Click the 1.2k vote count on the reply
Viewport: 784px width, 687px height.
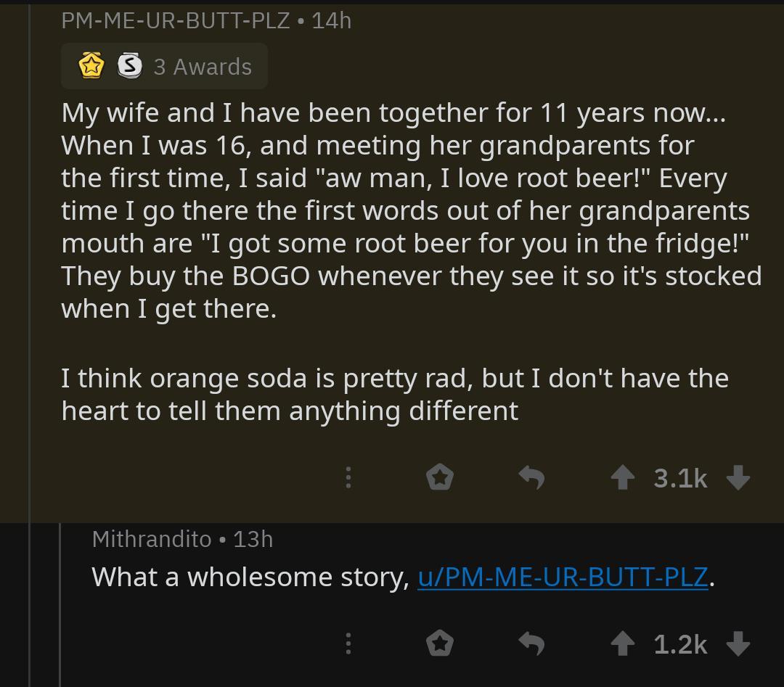(x=679, y=643)
